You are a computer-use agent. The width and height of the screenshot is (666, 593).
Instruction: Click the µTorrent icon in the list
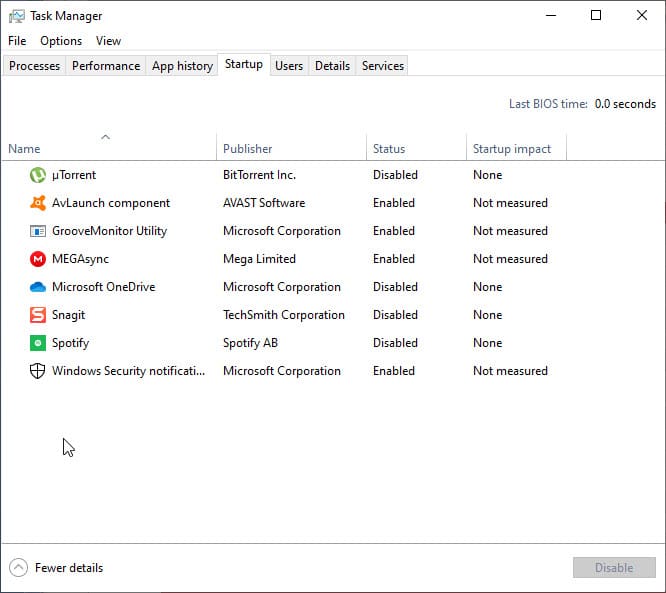coord(38,175)
